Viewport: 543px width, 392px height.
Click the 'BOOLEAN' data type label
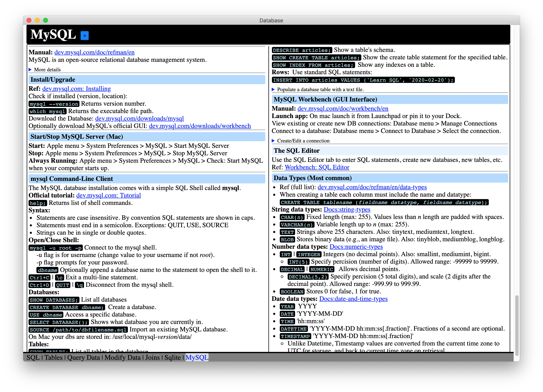[x=292, y=292]
